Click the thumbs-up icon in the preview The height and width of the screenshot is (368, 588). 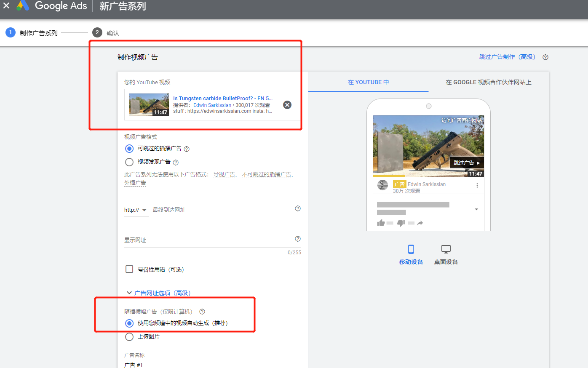[x=381, y=223]
